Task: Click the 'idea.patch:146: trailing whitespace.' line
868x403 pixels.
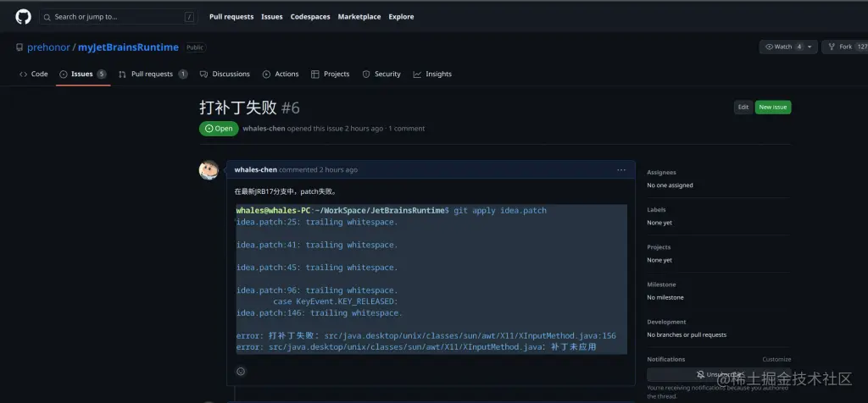Action: (320, 313)
